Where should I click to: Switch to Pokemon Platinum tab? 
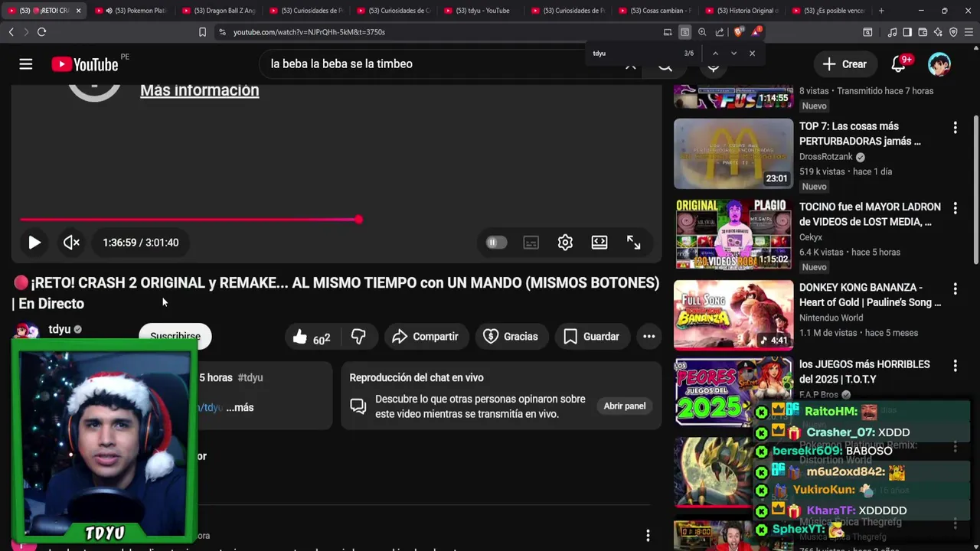(132, 11)
